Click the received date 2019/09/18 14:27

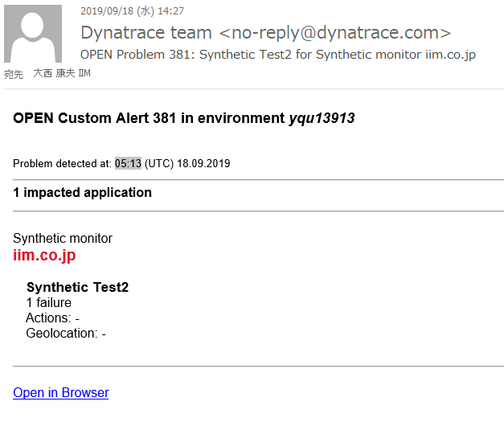132,11
